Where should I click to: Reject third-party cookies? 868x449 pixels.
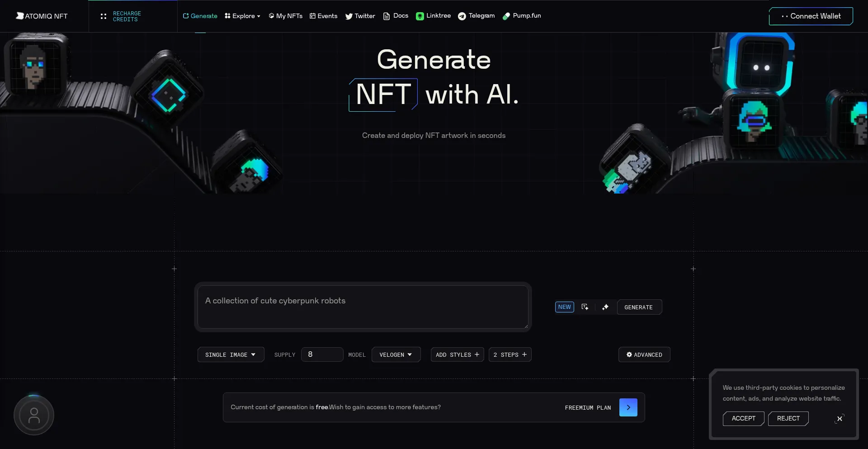(788, 419)
